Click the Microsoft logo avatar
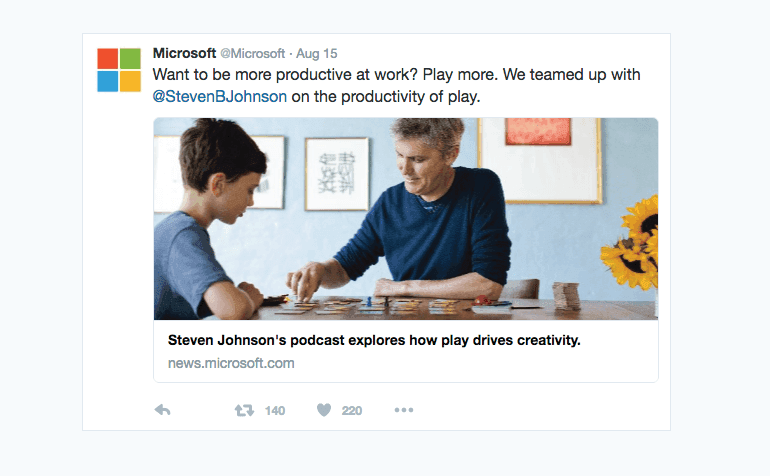The width and height of the screenshot is (770, 476). (119, 70)
